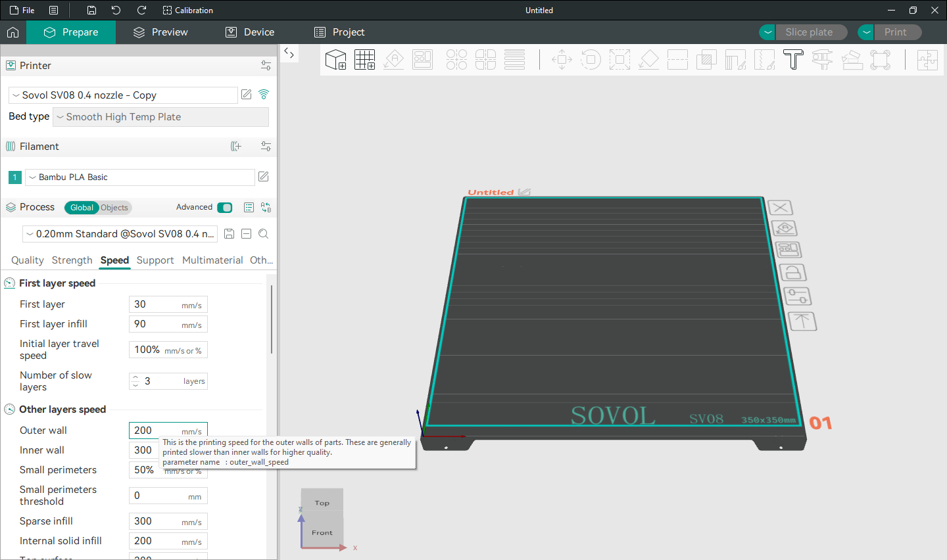The width and height of the screenshot is (947, 560).
Task: Select the Move tool
Action: click(x=562, y=60)
